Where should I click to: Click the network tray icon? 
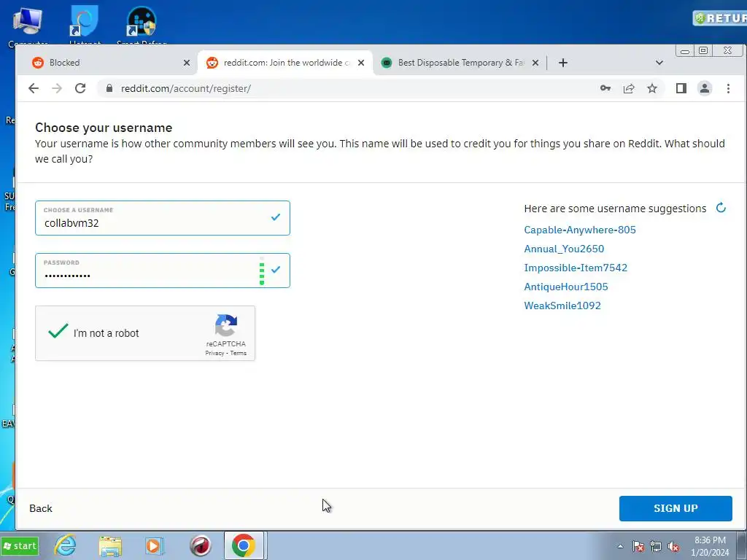(656, 546)
